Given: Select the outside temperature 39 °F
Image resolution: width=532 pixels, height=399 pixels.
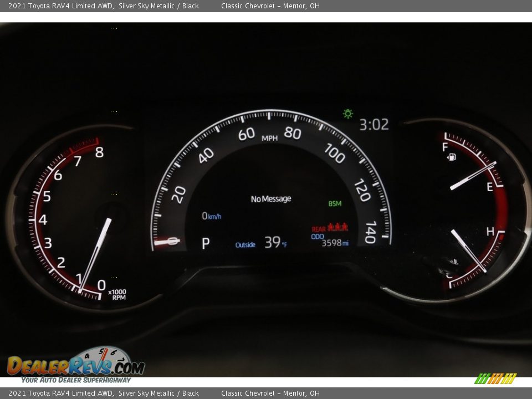Looking at the screenshot, I should coord(275,243).
